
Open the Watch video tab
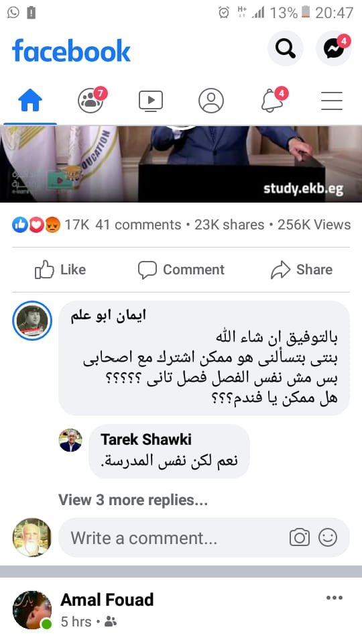[151, 101]
